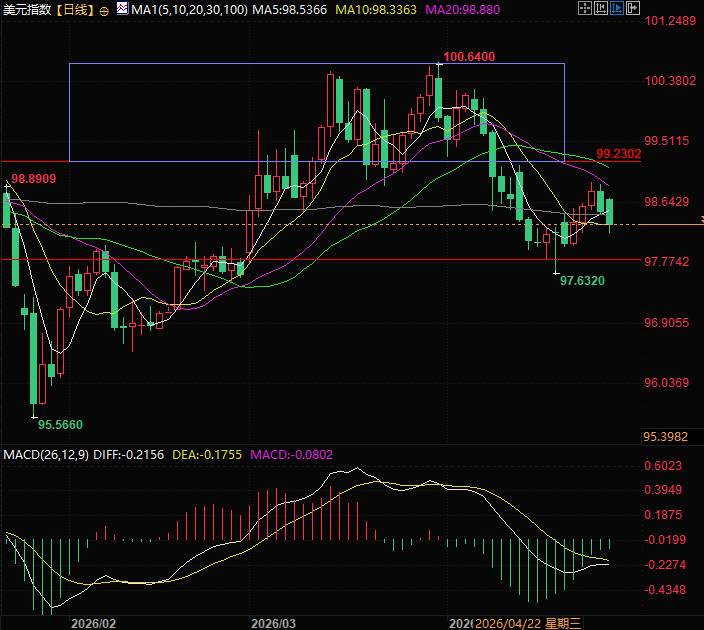This screenshot has height=630, width=704.
Task: Click the orange circle icon after 日线
Action: 104,10
